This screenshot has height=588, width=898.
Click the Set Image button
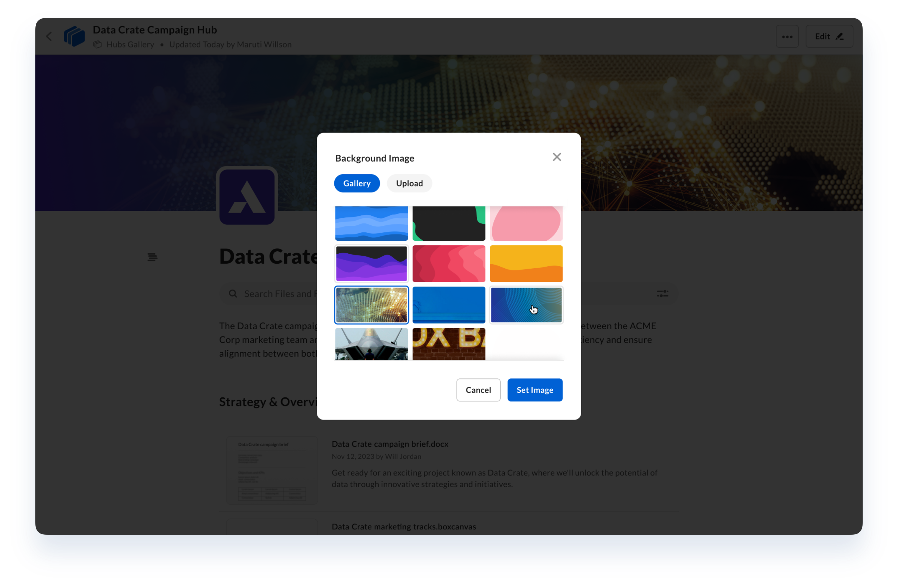click(535, 390)
